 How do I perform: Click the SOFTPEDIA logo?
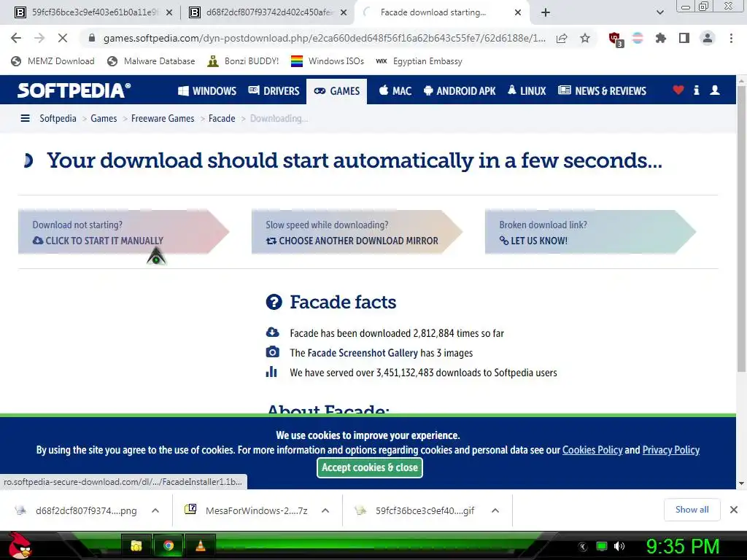(x=74, y=90)
